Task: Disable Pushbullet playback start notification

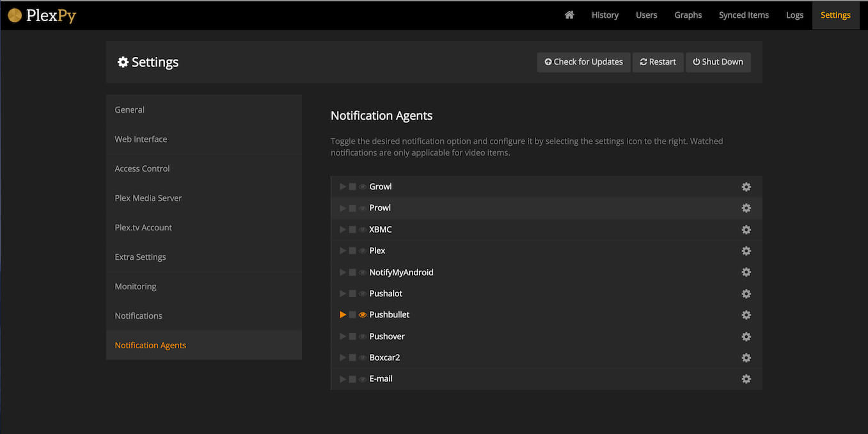Action: tap(343, 315)
